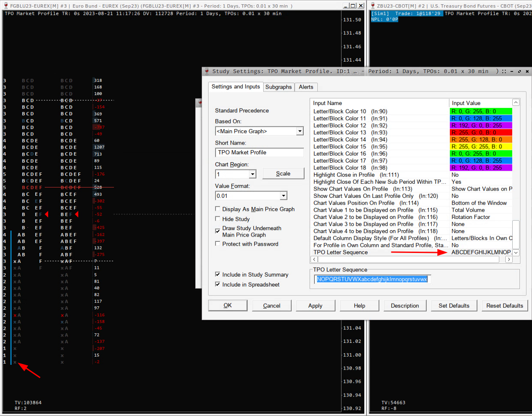
Task: Uncheck Include in Spreadsheet
Action: tap(218, 284)
